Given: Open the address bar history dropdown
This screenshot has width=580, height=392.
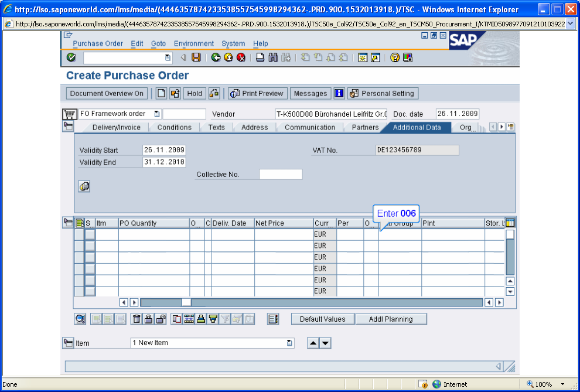Looking at the screenshot, I should pyautogui.click(x=570, y=24).
